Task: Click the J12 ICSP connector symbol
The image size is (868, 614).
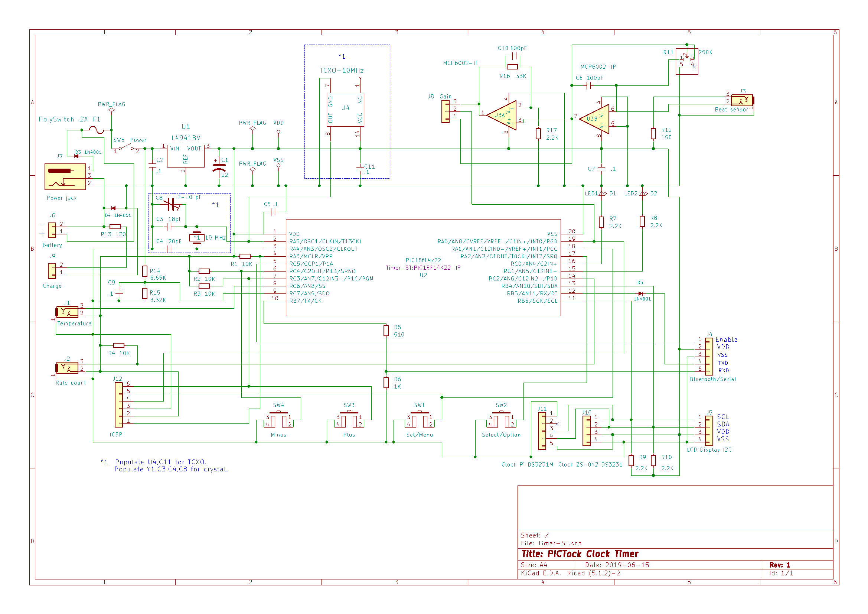Action: pos(119,405)
